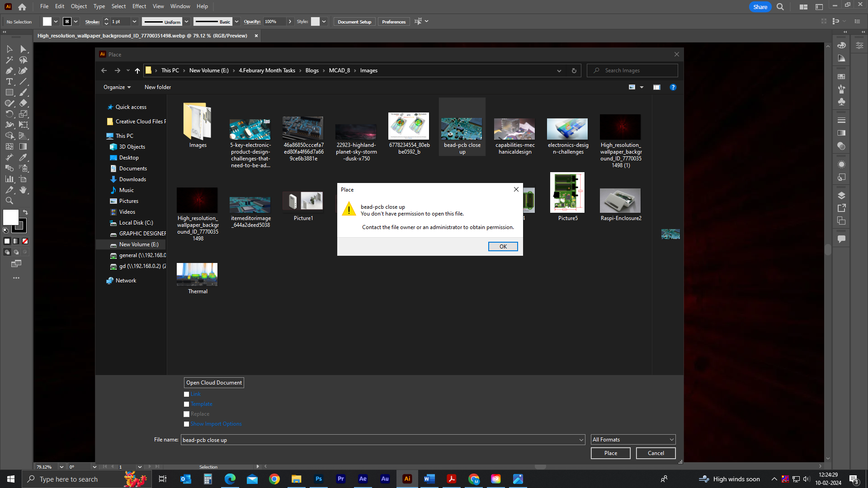868x488 pixels.
Task: Expand the Opacity value dropdown
Action: pyautogui.click(x=290, y=21)
